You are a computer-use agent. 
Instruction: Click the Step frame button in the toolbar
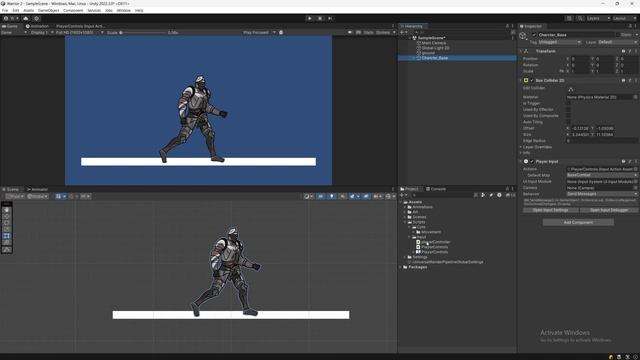330,18
